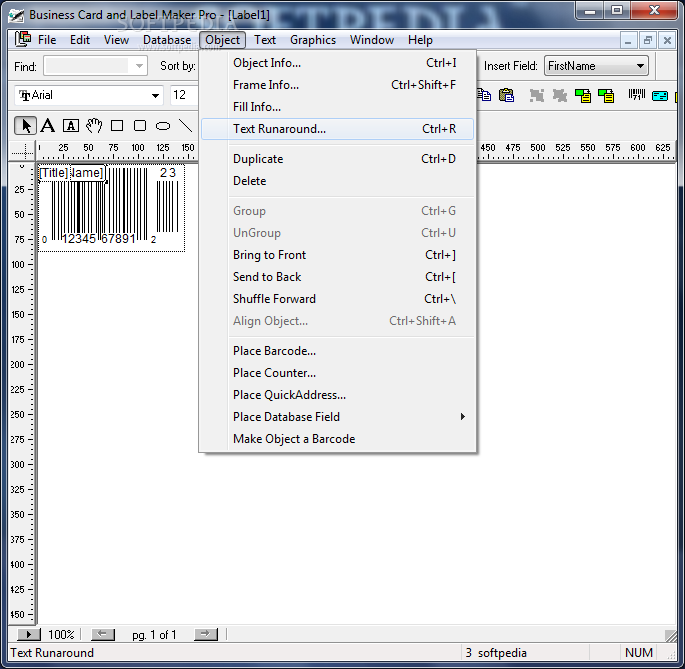Select the large A text tool
Image resolution: width=685 pixels, height=669 pixels.
click(x=48, y=126)
